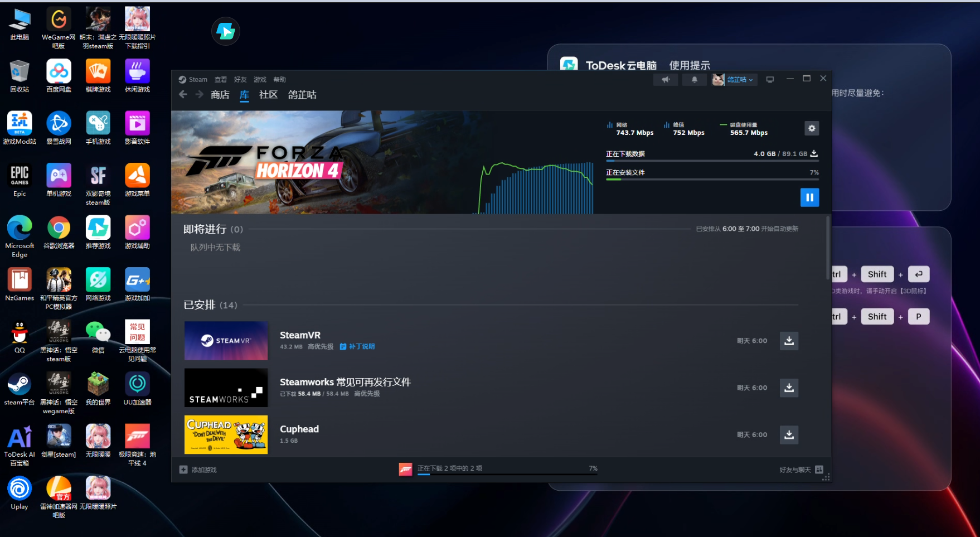Select the 休闲游戏 desktop icon

point(137,76)
